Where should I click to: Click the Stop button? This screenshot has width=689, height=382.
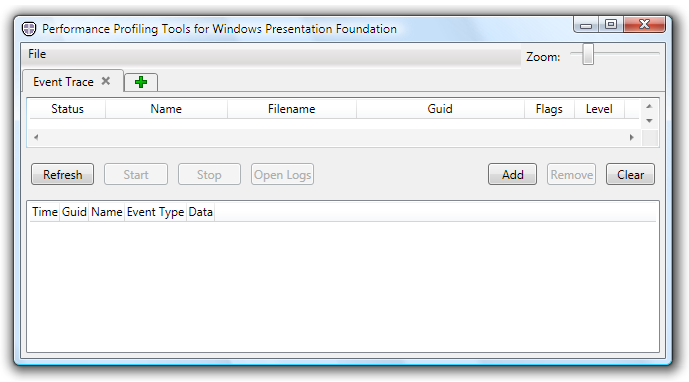(209, 175)
